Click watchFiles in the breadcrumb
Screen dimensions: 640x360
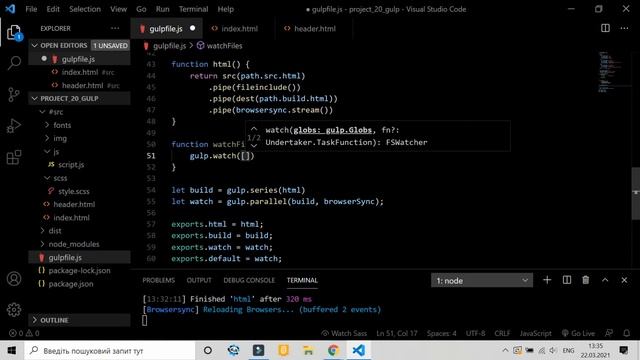click(224, 46)
